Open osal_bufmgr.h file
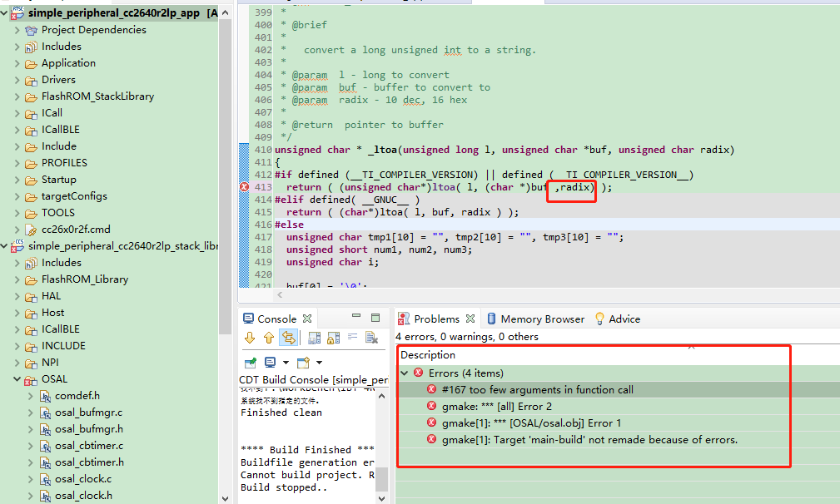The width and height of the screenshot is (840, 504). coord(89,428)
